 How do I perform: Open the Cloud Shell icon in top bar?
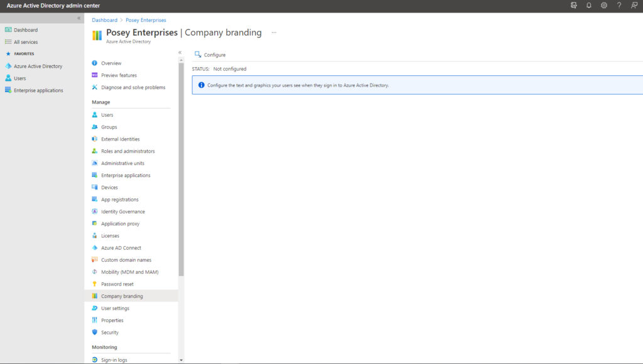574,5
